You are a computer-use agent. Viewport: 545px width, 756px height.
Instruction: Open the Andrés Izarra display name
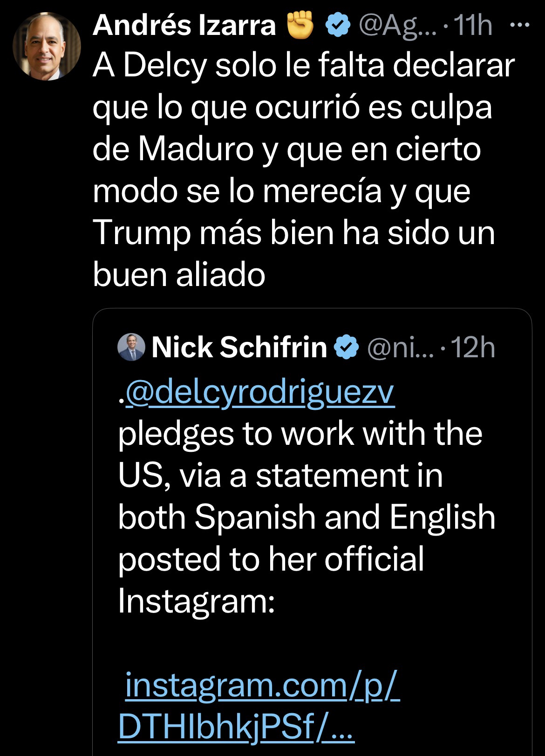click(x=184, y=26)
